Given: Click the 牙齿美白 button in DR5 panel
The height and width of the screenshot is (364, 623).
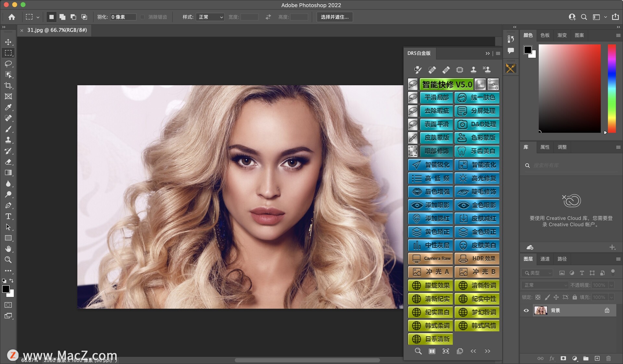Looking at the screenshot, I should tap(477, 151).
